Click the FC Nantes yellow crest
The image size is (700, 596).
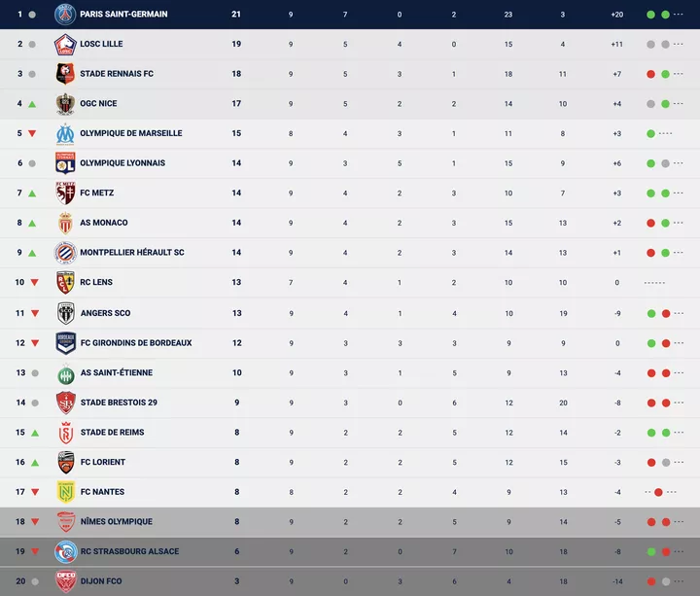(x=65, y=492)
